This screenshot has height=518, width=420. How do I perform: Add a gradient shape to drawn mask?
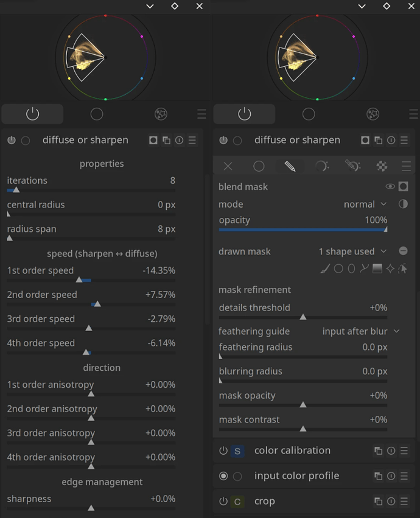tap(377, 268)
